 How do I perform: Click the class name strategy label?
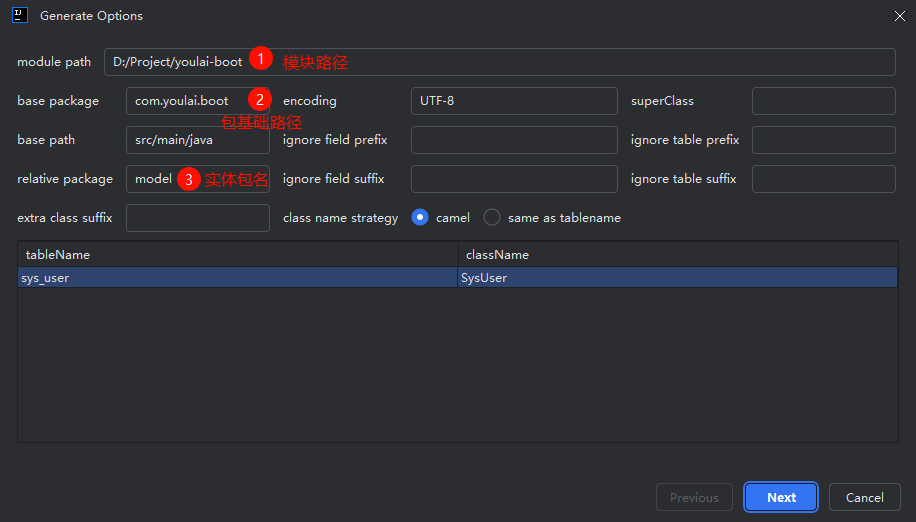point(341,218)
